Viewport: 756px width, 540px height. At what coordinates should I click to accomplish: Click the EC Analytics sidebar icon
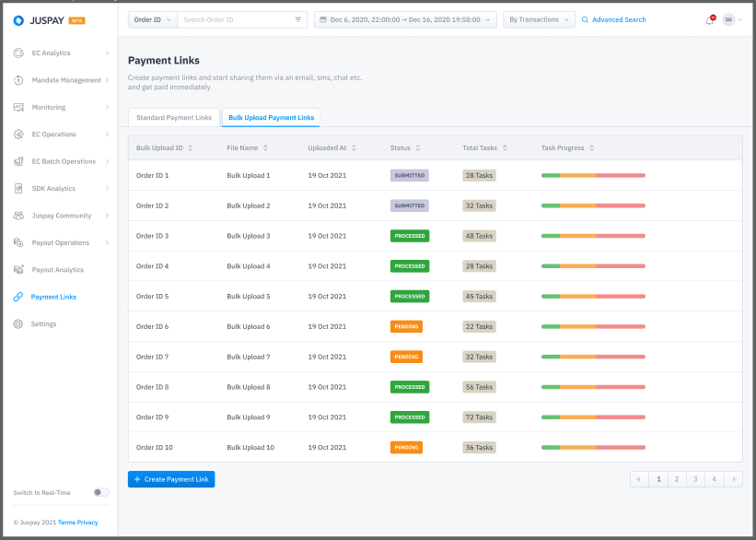click(x=18, y=53)
